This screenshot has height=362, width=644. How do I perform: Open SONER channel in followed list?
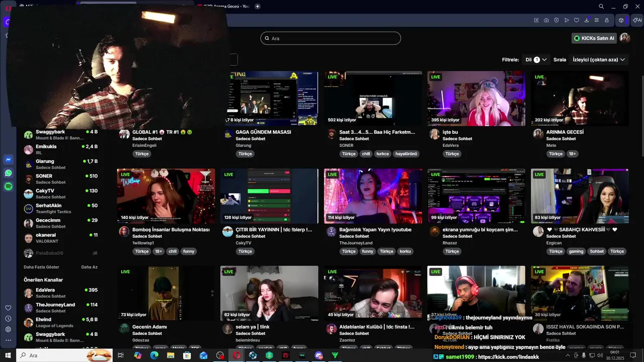(x=61, y=179)
